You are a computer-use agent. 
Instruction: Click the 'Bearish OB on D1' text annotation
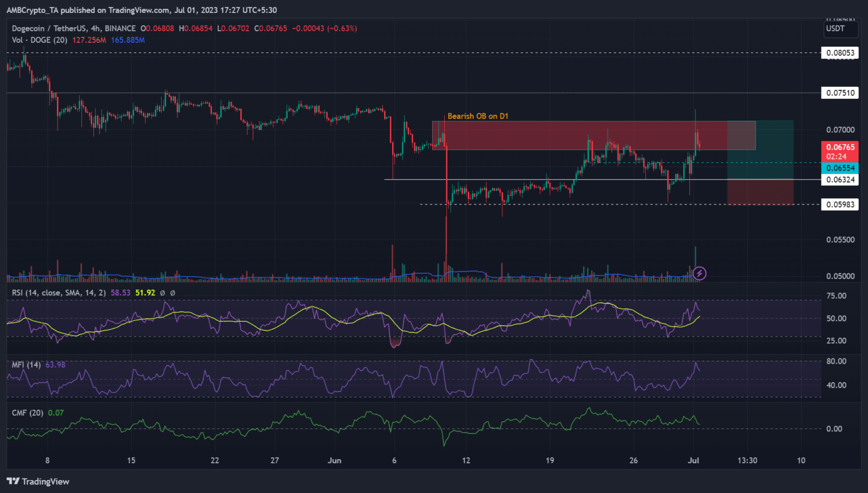click(478, 116)
